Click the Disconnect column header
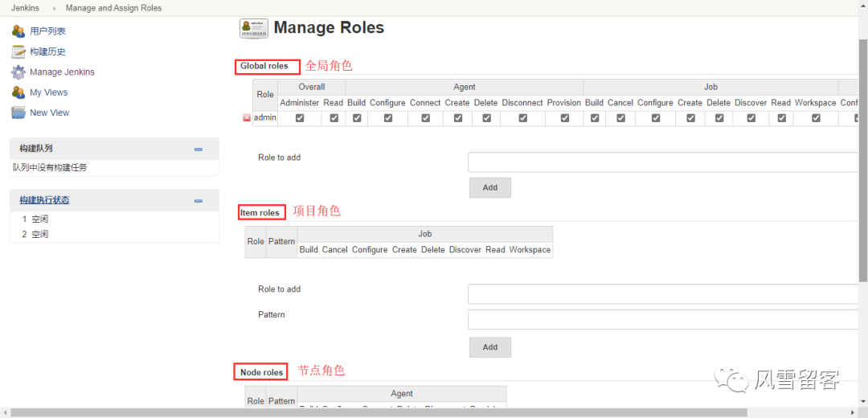 tap(522, 103)
